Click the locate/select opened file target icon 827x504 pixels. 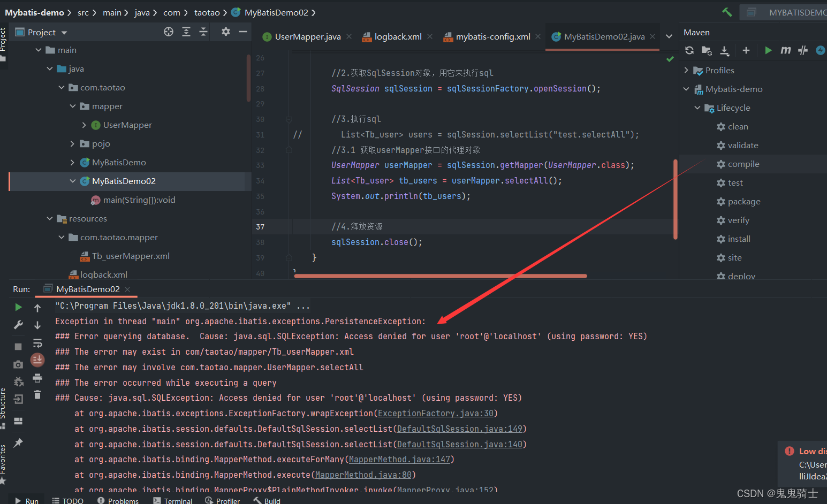169,32
